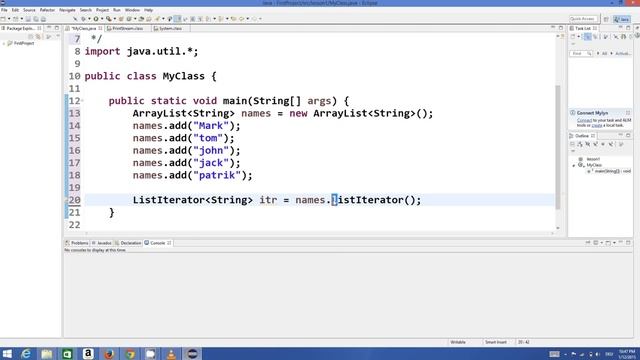Click the Open Type icon
This screenshot has height=360, width=640.
141,19
